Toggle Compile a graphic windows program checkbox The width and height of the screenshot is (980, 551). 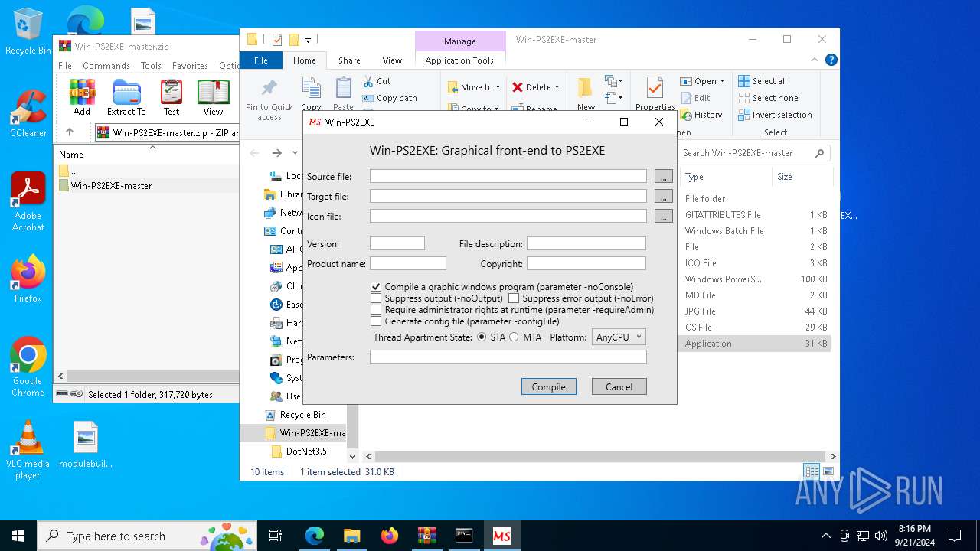pos(376,287)
